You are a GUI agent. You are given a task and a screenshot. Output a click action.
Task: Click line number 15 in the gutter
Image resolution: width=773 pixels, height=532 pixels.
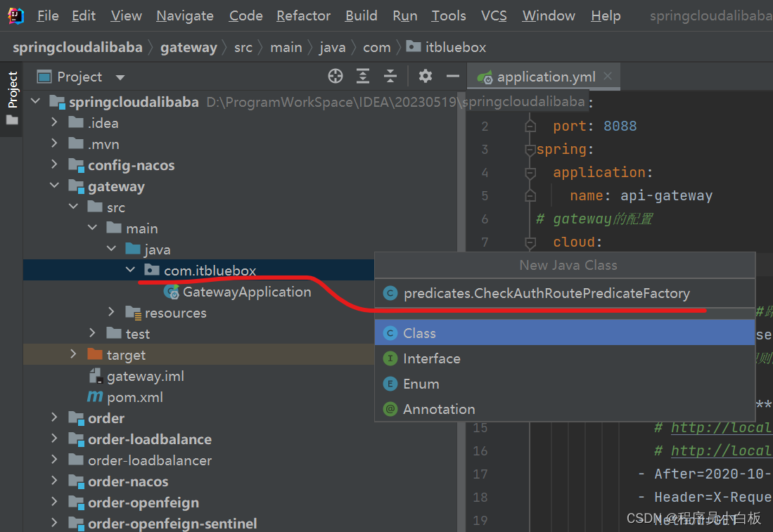point(480,427)
